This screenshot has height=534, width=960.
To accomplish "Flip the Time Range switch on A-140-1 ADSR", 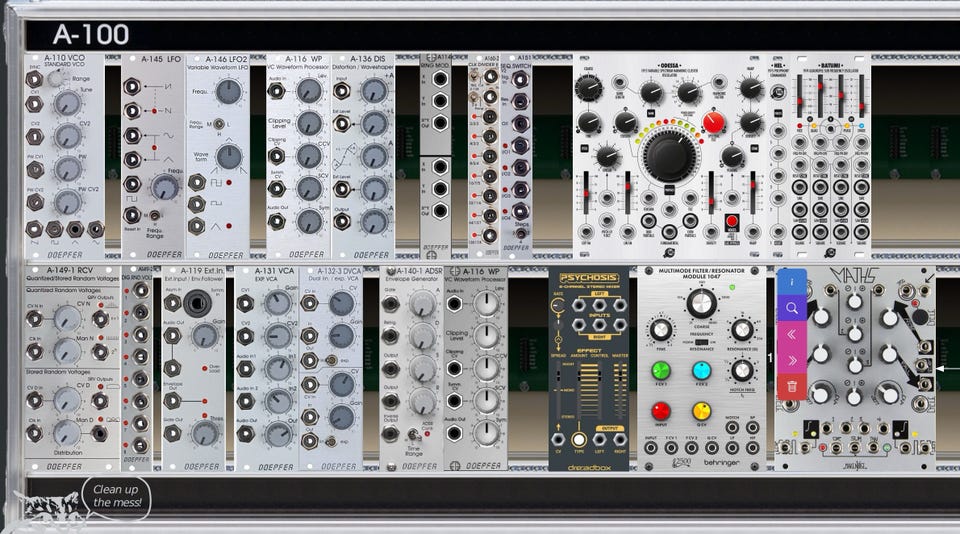I will [414, 434].
